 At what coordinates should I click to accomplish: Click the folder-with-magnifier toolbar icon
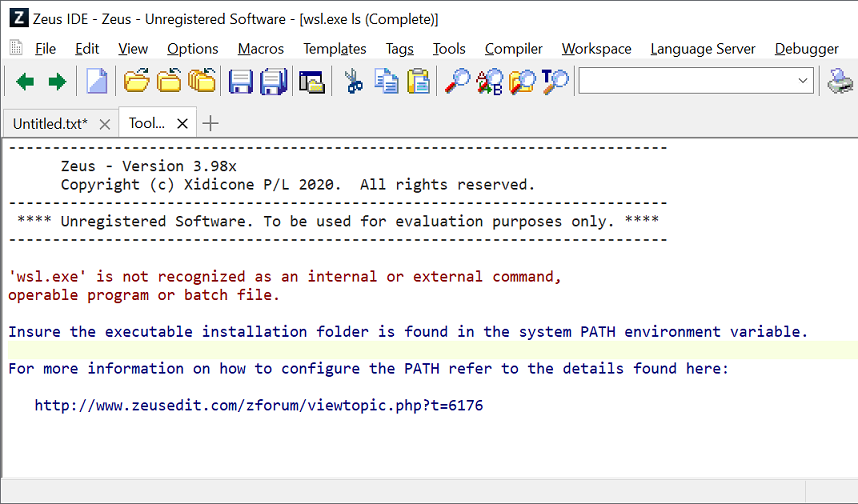pyautogui.click(x=523, y=82)
